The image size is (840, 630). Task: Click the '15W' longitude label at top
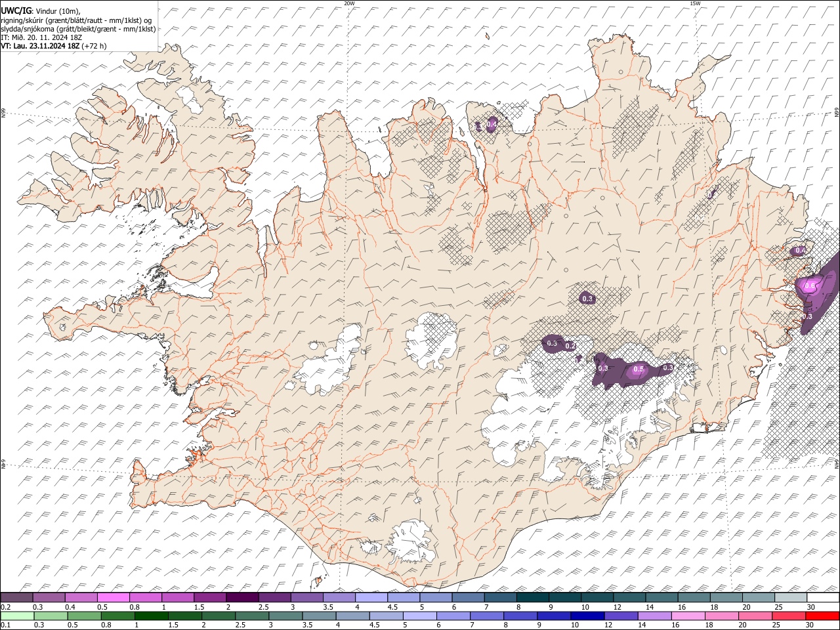695,3
